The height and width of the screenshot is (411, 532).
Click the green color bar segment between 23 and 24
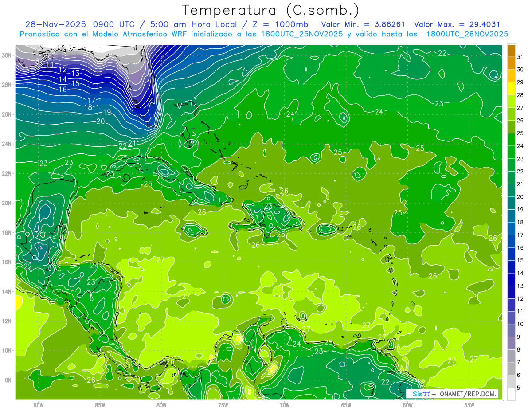pos(511,152)
